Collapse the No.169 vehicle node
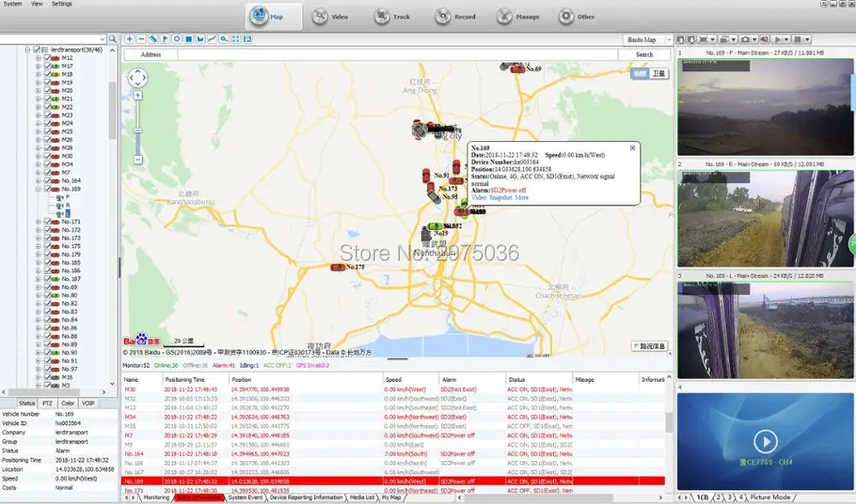This screenshot has width=856, height=504. [39, 189]
